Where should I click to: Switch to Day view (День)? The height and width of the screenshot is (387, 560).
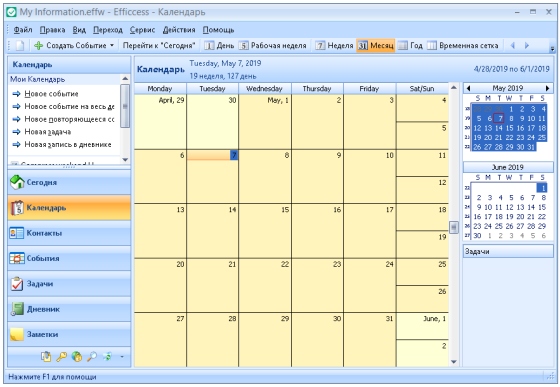(x=219, y=46)
